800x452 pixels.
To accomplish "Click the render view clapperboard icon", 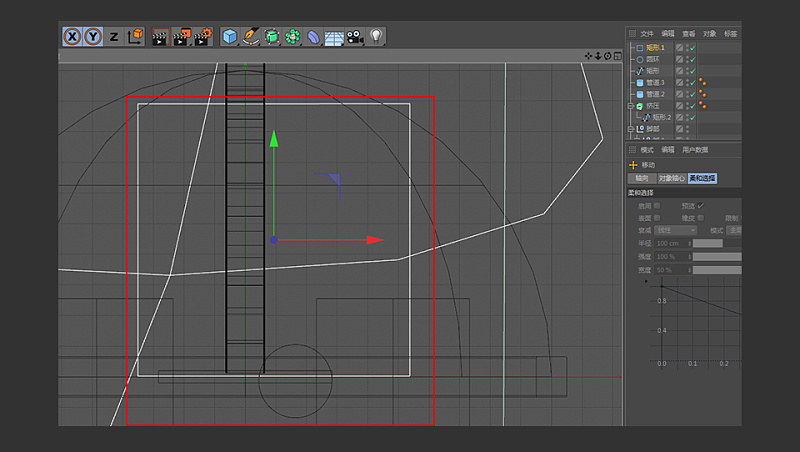I will pyautogui.click(x=159, y=37).
